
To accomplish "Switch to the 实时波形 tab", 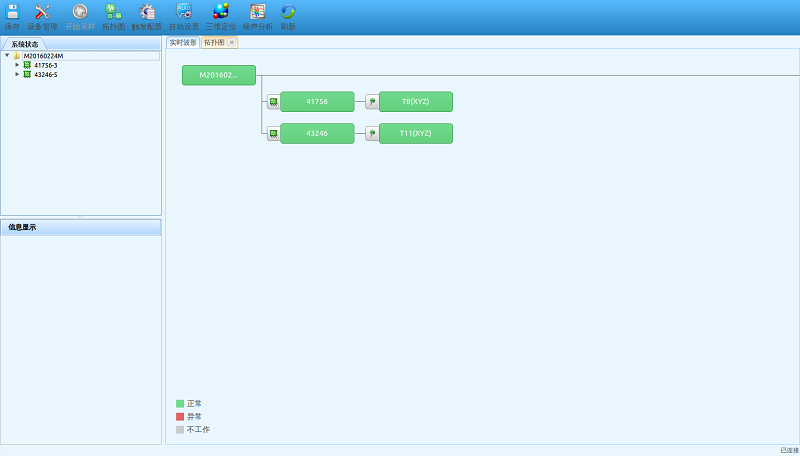I will click(183, 43).
